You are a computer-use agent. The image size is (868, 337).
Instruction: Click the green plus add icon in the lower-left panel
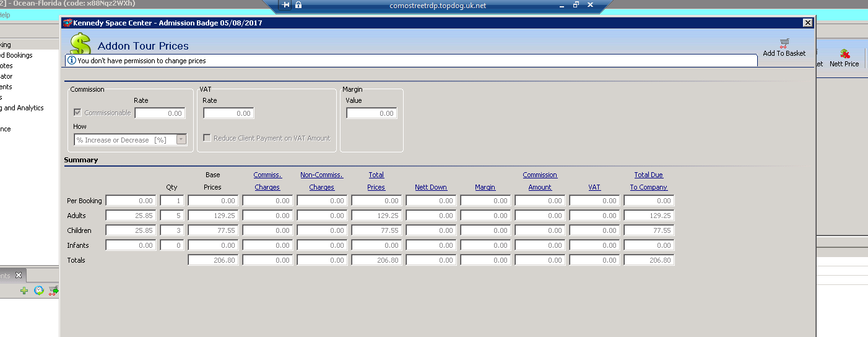pyautogui.click(x=24, y=291)
